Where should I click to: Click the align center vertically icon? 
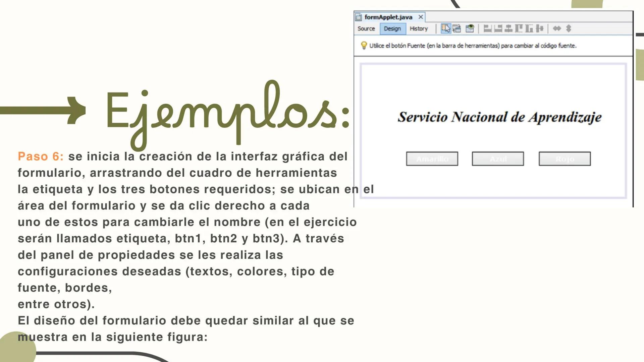click(540, 28)
